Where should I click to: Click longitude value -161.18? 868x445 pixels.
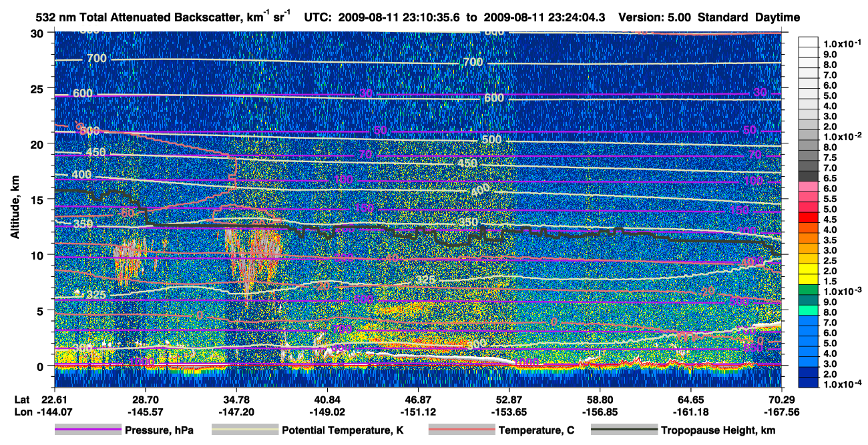[x=690, y=411]
